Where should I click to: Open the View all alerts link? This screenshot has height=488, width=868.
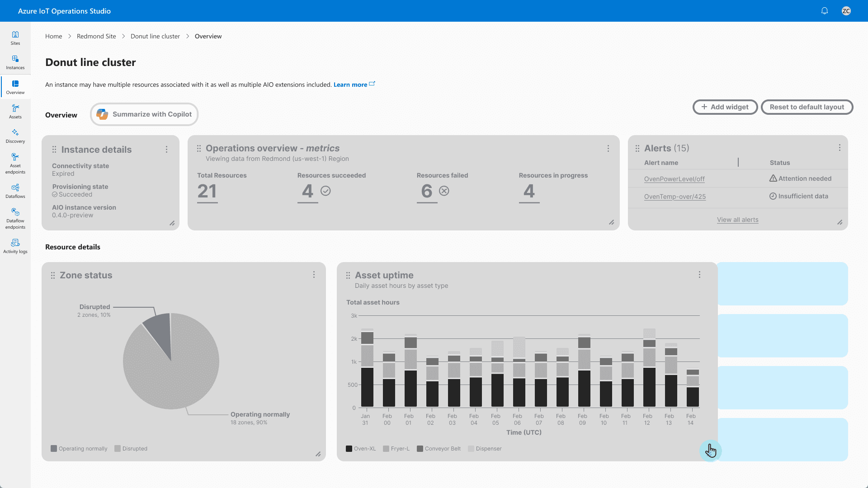pos(737,220)
